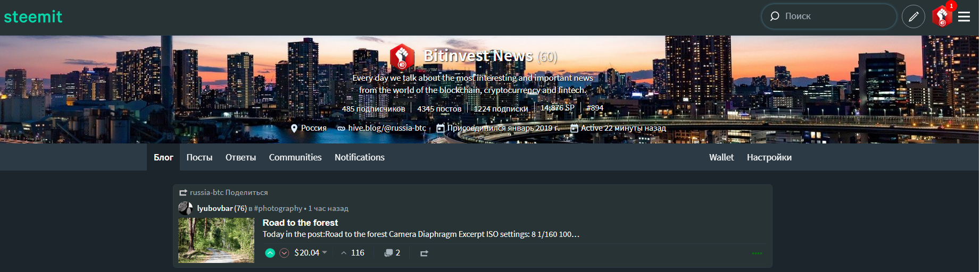Switch to the Блог tab

point(163,157)
